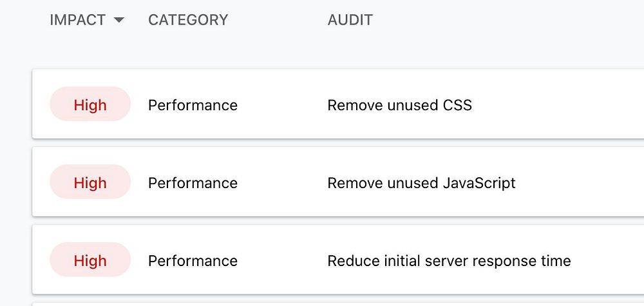Click Performance in the server response time row
The height and width of the screenshot is (306, 644).
(193, 261)
